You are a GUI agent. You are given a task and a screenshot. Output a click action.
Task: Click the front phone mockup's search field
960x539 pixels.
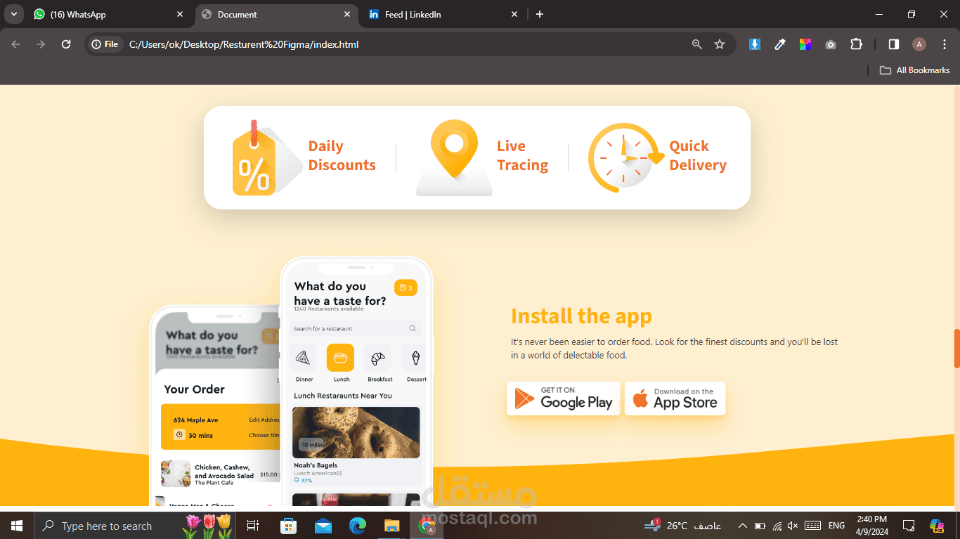[355, 328]
